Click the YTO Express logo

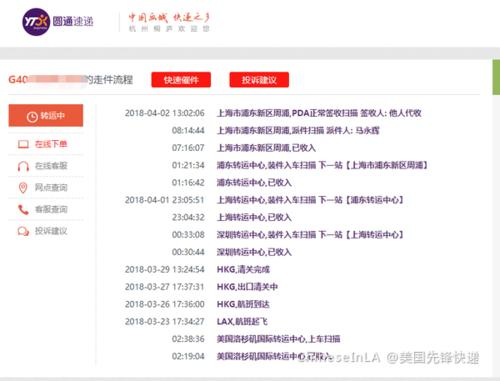(36, 22)
